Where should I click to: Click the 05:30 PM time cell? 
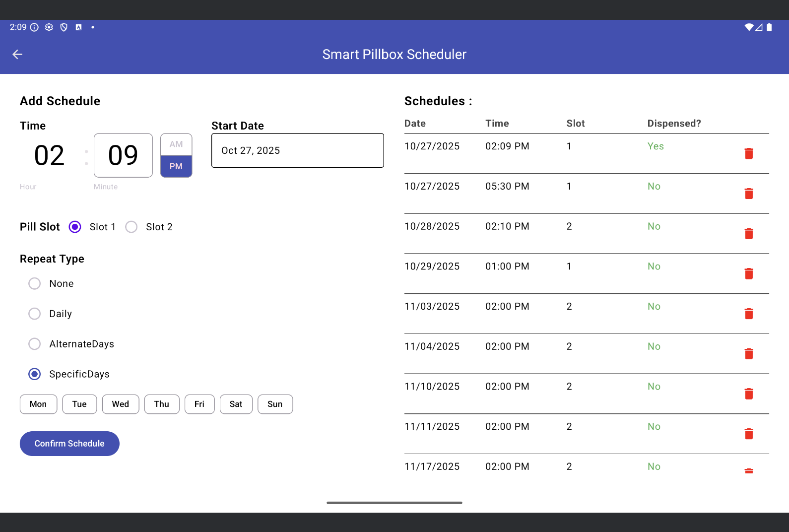pyautogui.click(x=507, y=186)
